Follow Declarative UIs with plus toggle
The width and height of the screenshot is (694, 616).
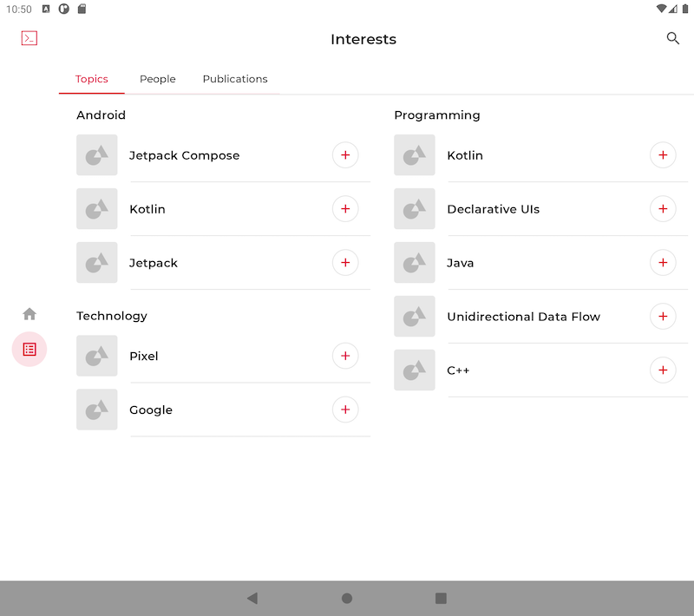[x=663, y=209]
